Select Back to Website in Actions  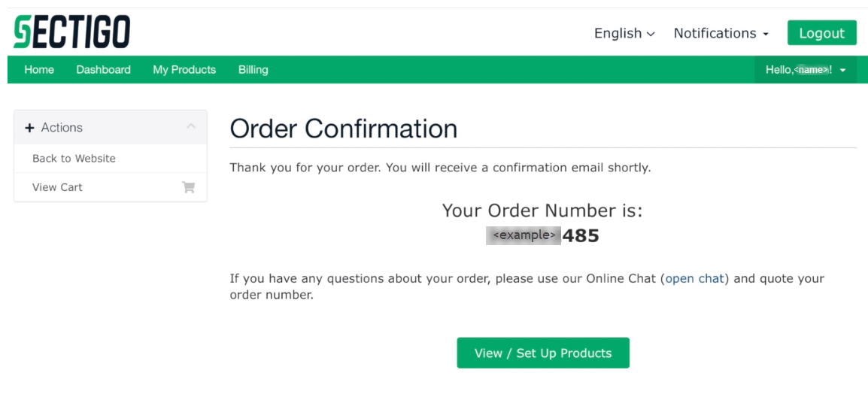tap(74, 159)
